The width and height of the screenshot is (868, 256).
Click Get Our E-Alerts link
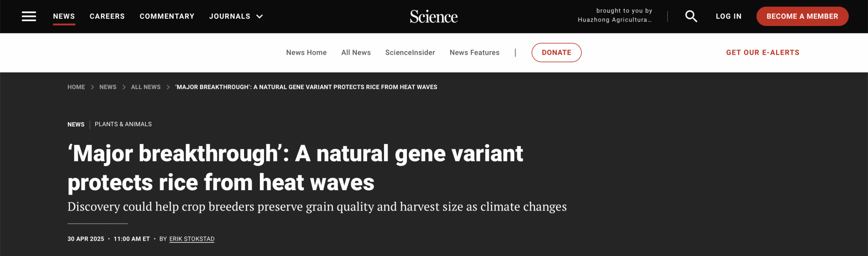click(763, 53)
